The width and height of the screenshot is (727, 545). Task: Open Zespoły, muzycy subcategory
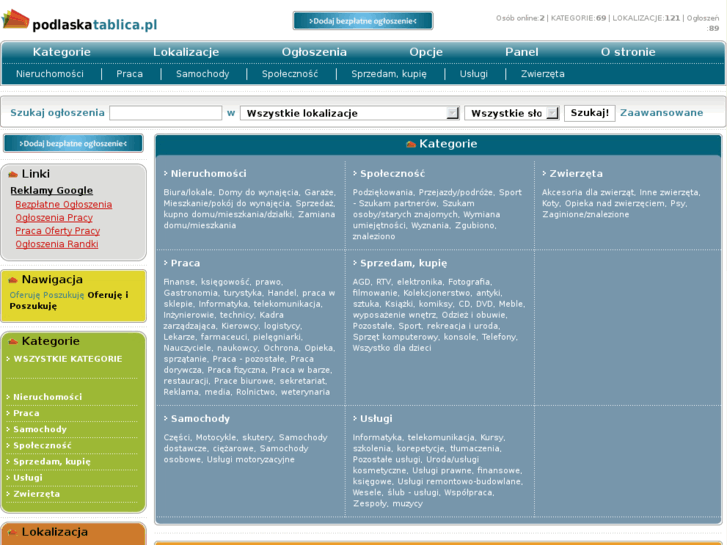coord(388,503)
